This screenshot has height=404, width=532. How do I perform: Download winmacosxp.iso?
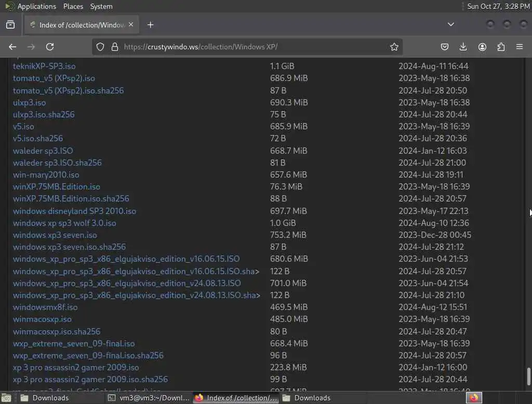(42, 319)
